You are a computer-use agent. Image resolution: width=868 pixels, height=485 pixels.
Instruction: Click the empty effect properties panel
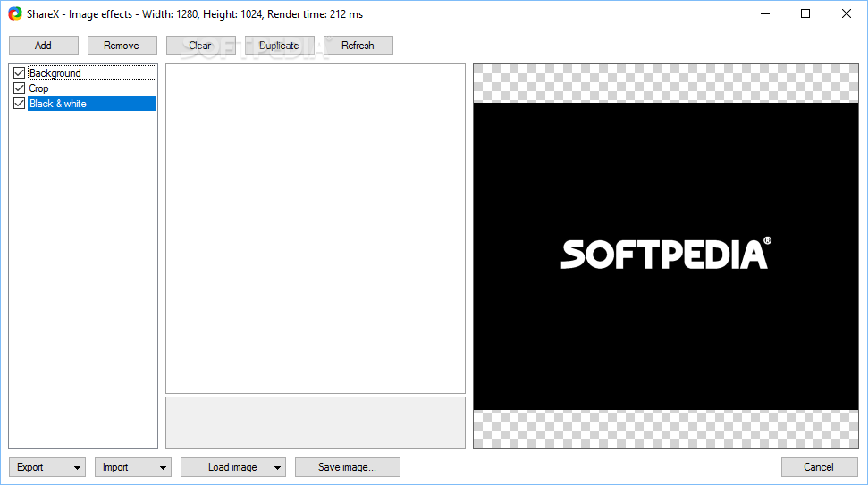(x=316, y=229)
